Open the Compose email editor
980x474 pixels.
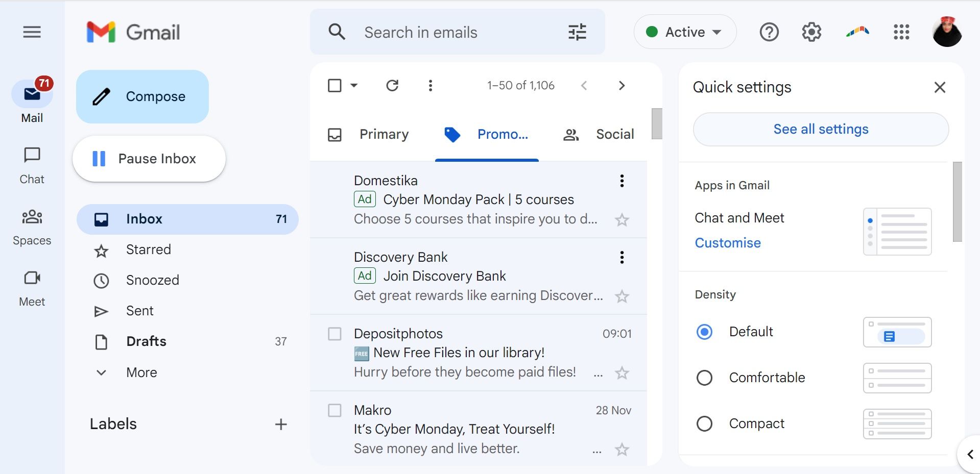tap(142, 96)
